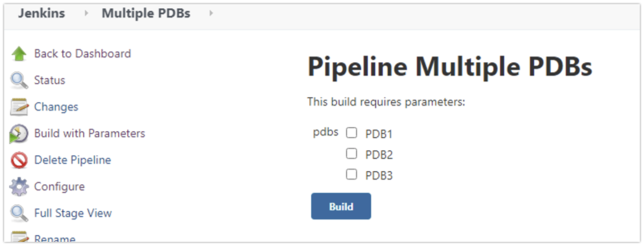The width and height of the screenshot is (644, 246).
Task: Click the Configure gear icon
Action: [x=19, y=187]
